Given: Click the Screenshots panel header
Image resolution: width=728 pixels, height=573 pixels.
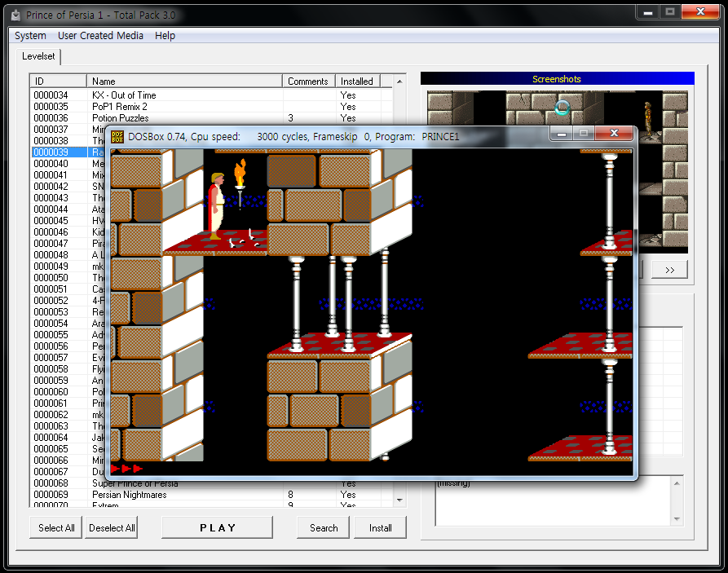Looking at the screenshot, I should click(557, 79).
